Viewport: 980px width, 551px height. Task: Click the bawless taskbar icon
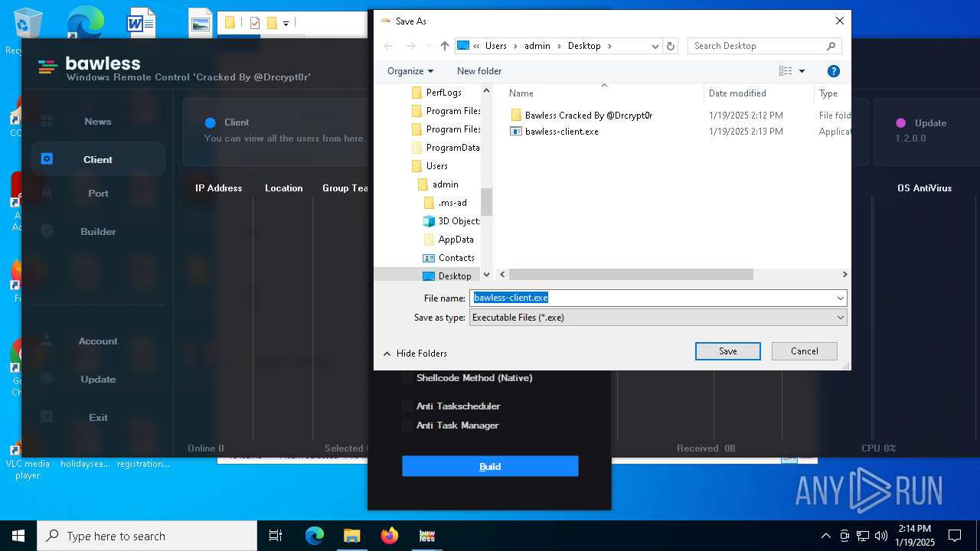(x=427, y=536)
